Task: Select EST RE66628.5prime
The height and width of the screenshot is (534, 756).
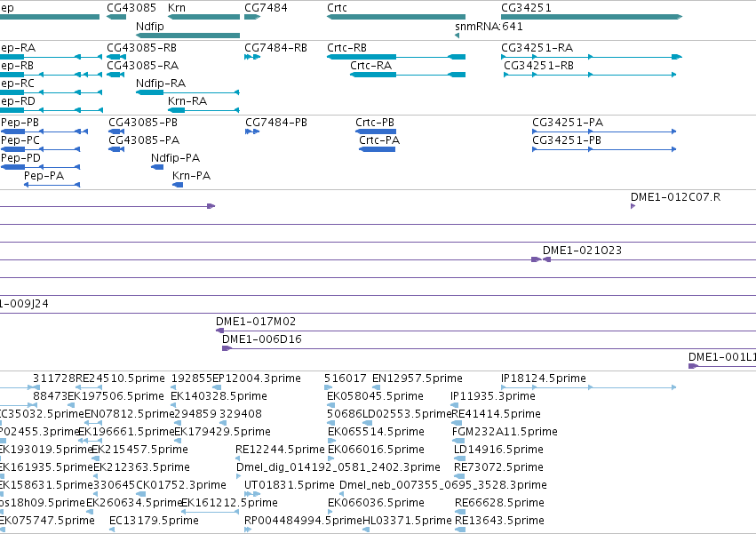Action: click(x=499, y=503)
